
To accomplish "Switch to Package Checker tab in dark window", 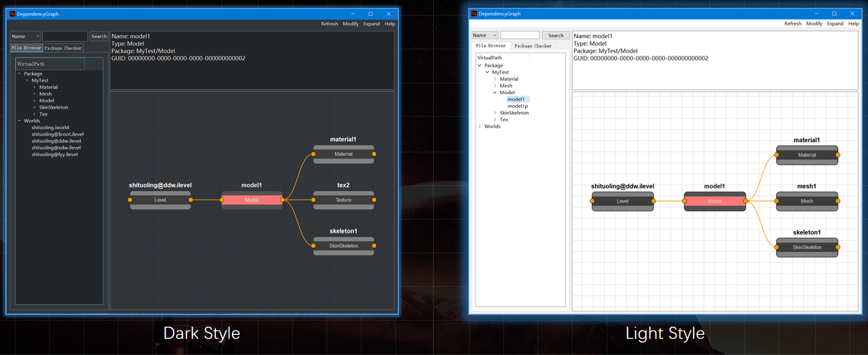I will point(63,48).
